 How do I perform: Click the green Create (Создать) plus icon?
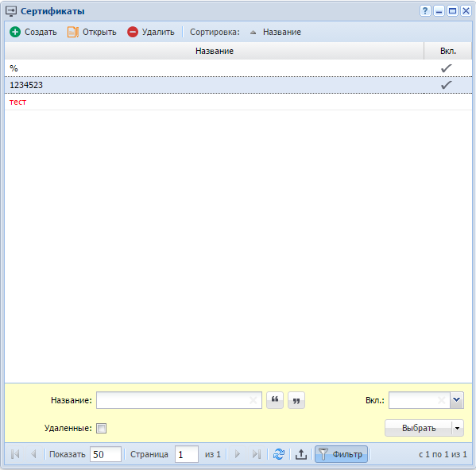tap(15, 32)
